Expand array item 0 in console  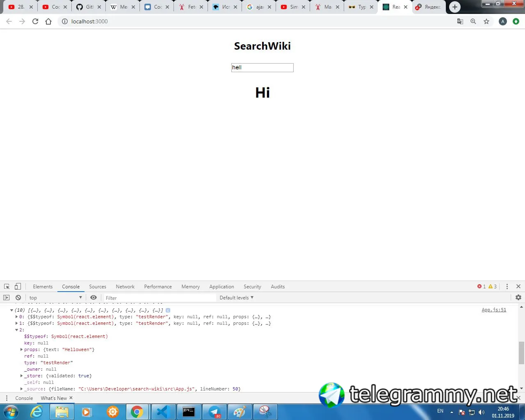(16, 317)
